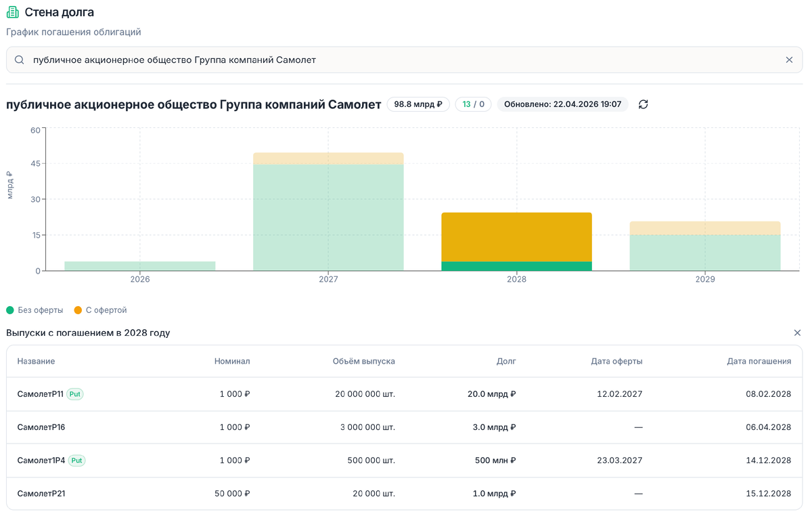Click the 'Долг' column header
The image size is (812, 516).
click(506, 362)
